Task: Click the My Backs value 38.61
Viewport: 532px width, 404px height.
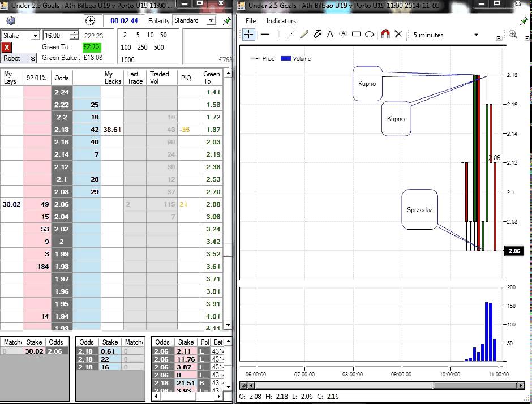Action: pyautogui.click(x=112, y=130)
